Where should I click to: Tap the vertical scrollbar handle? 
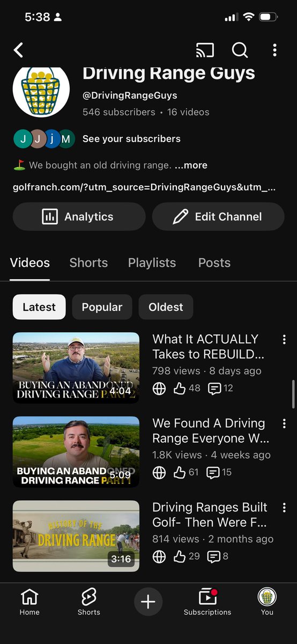point(293,394)
